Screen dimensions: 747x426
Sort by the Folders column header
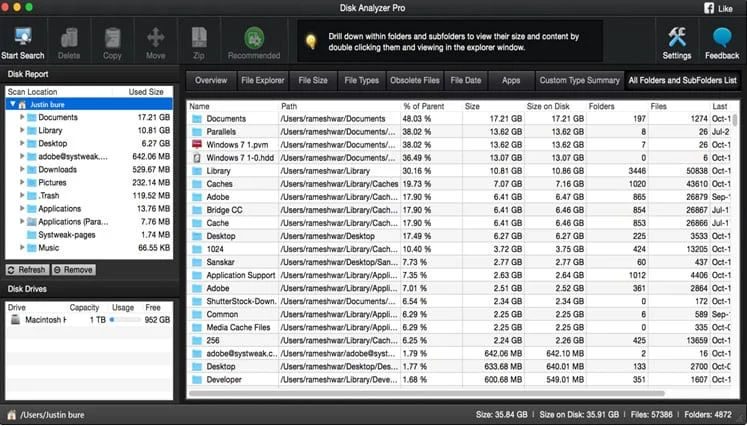[x=616, y=106]
